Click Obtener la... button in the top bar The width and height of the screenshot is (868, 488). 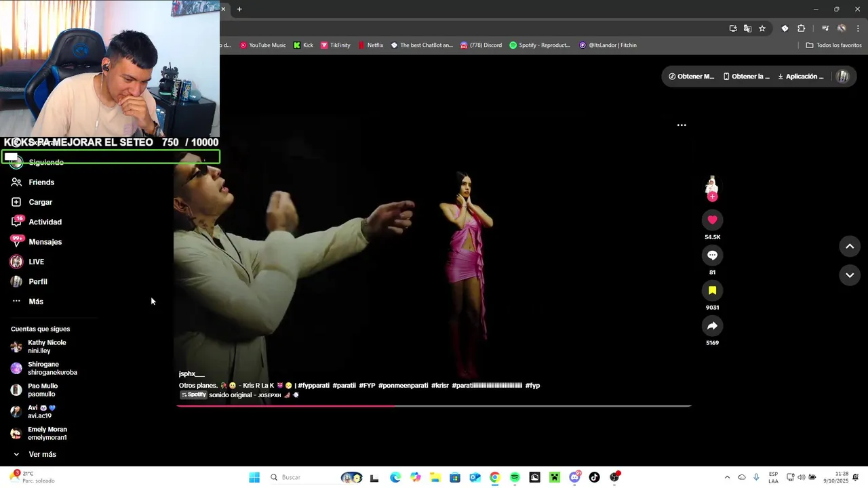[x=747, y=77]
